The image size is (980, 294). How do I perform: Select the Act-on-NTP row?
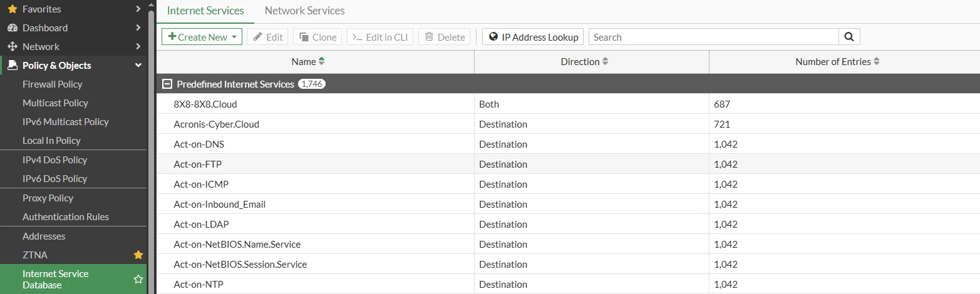point(568,284)
